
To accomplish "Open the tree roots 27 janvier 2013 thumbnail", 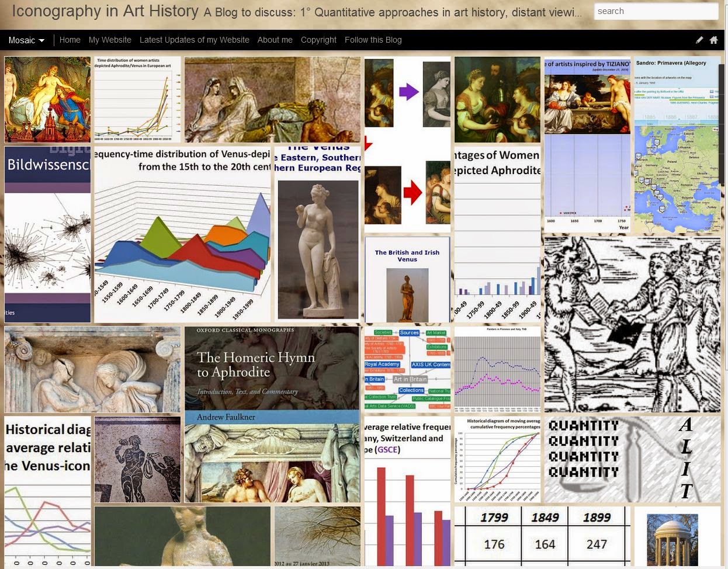I will click(317, 536).
